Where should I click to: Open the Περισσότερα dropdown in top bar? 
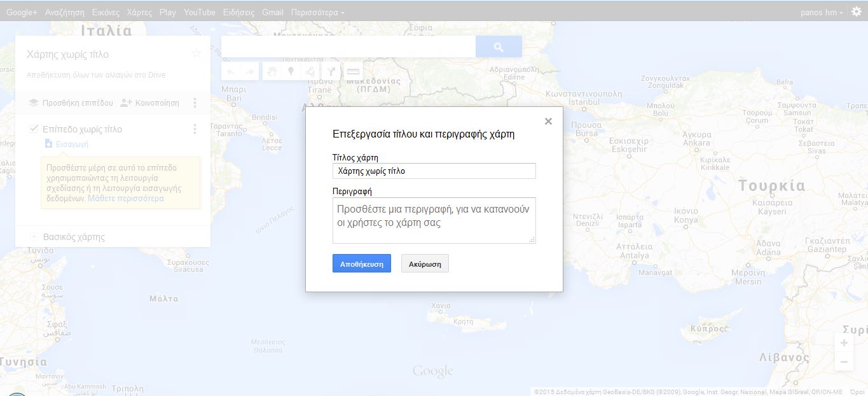(x=318, y=12)
